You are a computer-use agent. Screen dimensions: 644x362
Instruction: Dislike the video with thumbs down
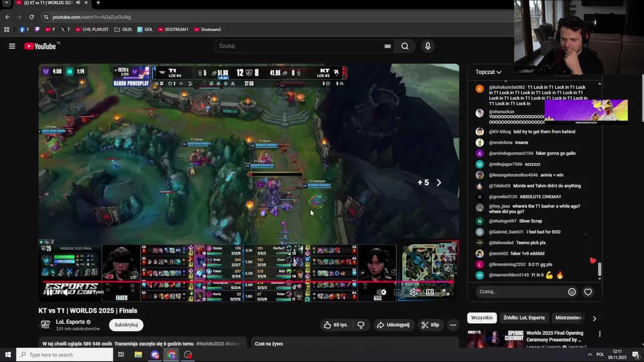pyautogui.click(x=361, y=325)
